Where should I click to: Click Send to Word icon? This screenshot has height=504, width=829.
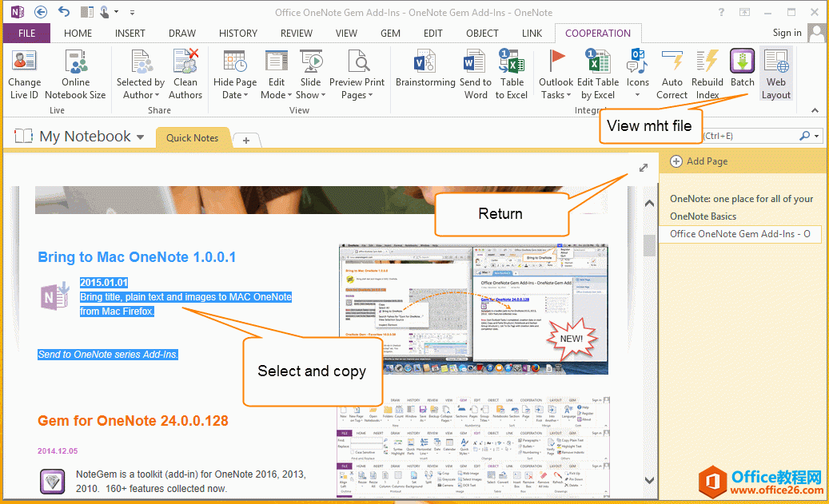tap(475, 62)
